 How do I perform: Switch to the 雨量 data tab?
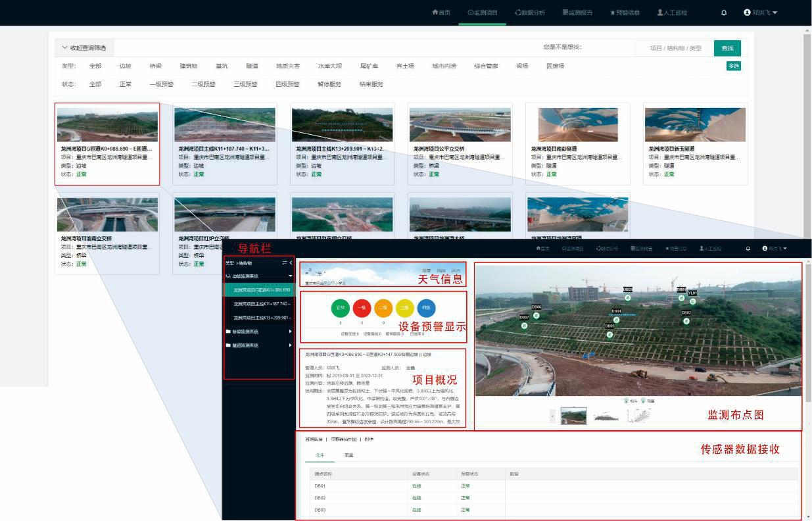point(349,455)
